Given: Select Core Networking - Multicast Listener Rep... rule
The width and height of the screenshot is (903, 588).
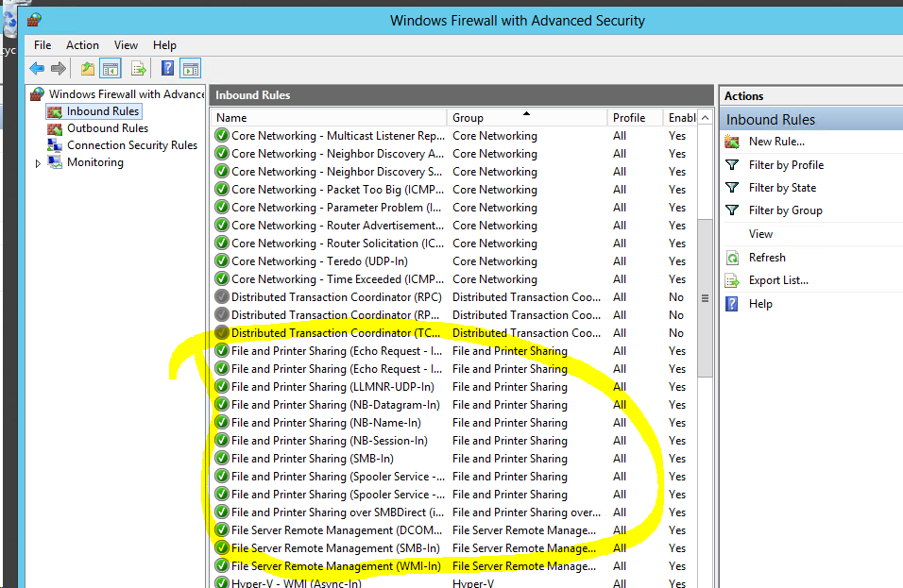Looking at the screenshot, I should [455, 136].
